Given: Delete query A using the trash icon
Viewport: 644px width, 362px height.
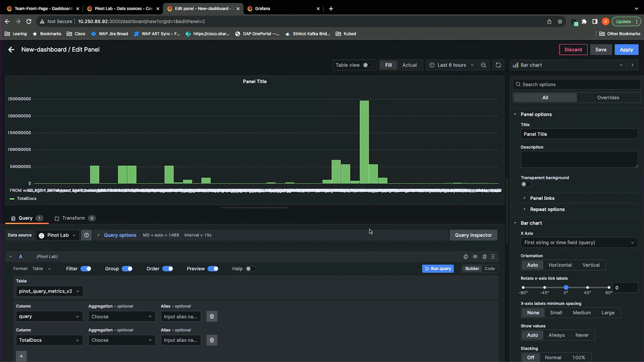Looking at the screenshot, I should (x=485, y=257).
